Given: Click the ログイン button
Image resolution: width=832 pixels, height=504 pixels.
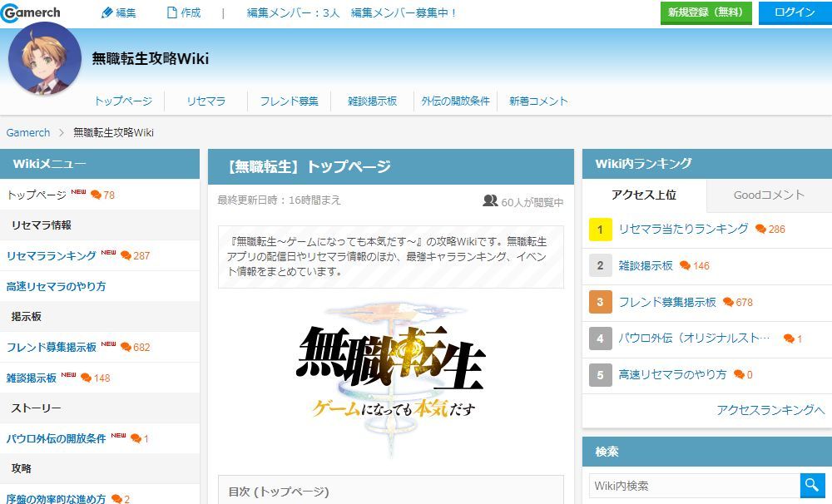Looking at the screenshot, I should (795, 12).
